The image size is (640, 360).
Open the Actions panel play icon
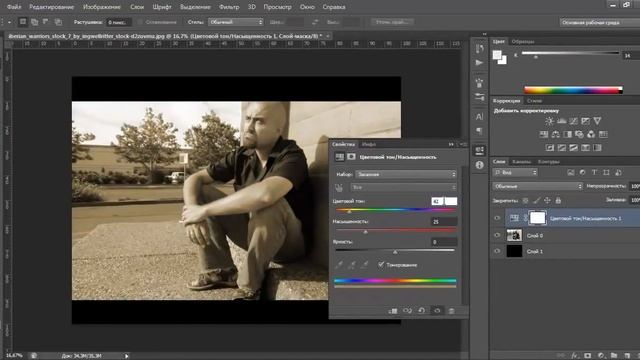(x=480, y=62)
